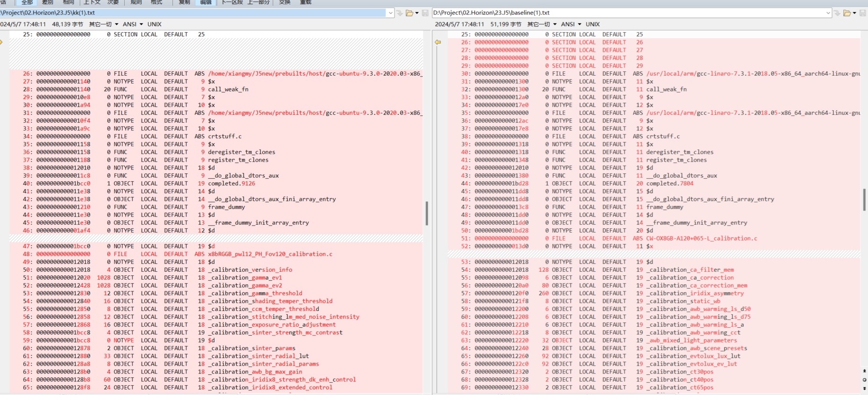Click the right pane open-file folder icon
This screenshot has width=868, height=395.
[846, 13]
